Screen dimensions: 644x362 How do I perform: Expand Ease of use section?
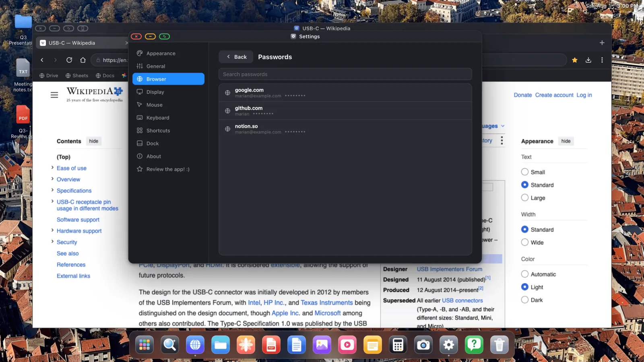tap(52, 167)
